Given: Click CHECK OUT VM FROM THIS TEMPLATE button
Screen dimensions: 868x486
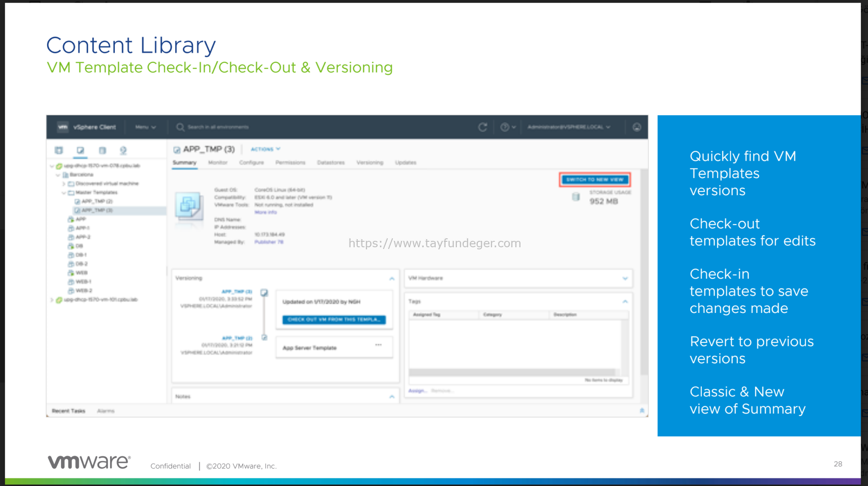Looking at the screenshot, I should point(334,320).
